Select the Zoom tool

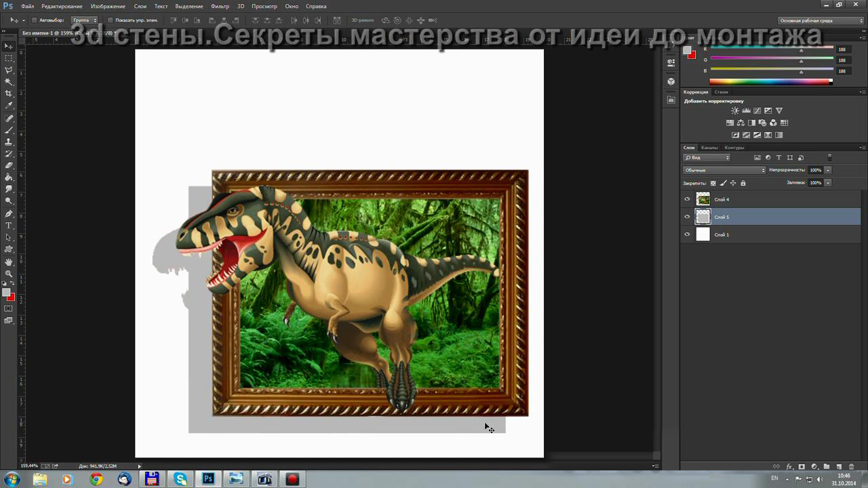(x=9, y=273)
